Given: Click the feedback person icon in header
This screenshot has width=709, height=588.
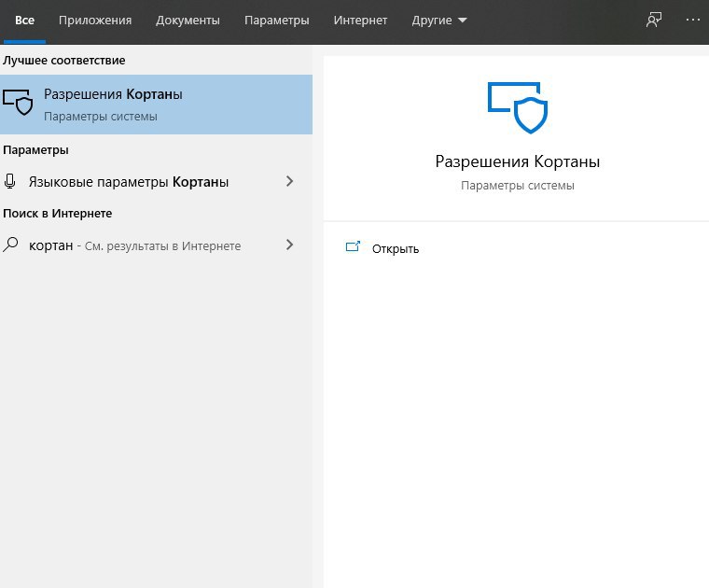Looking at the screenshot, I should (x=654, y=20).
